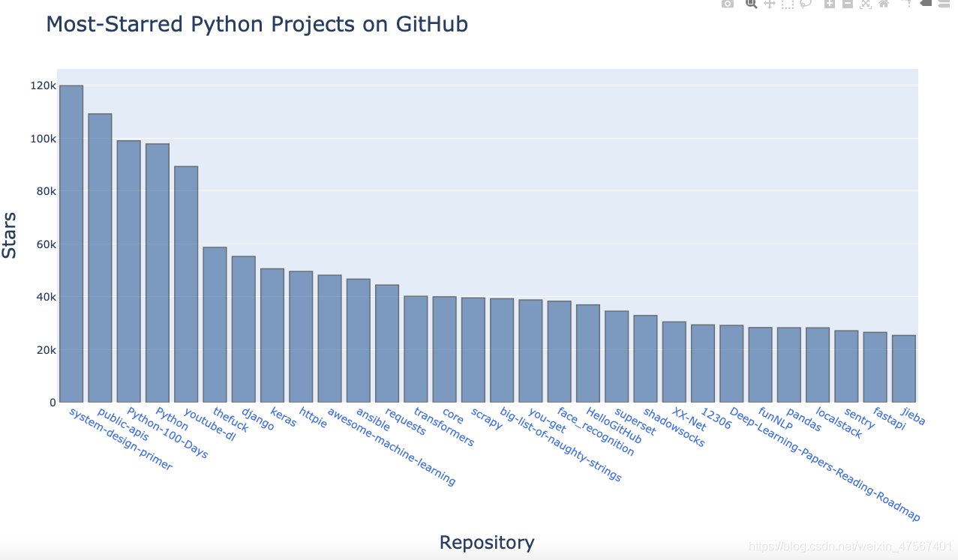Open the django repository link
The image size is (958, 560).
(257, 418)
